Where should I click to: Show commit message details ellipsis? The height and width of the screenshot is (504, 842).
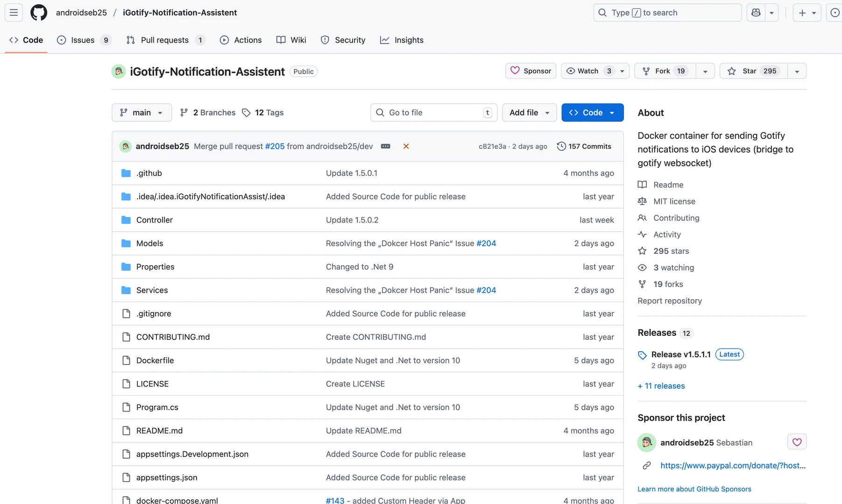(x=385, y=146)
